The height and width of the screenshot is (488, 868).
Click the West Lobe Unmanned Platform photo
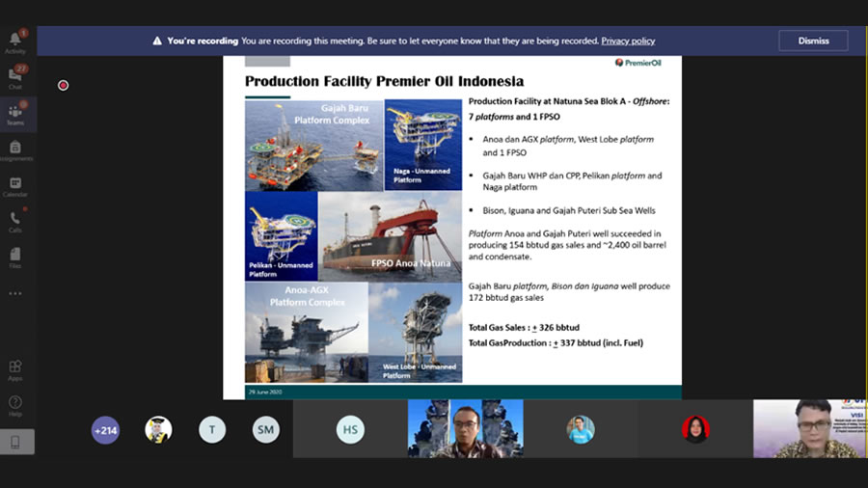(416, 333)
